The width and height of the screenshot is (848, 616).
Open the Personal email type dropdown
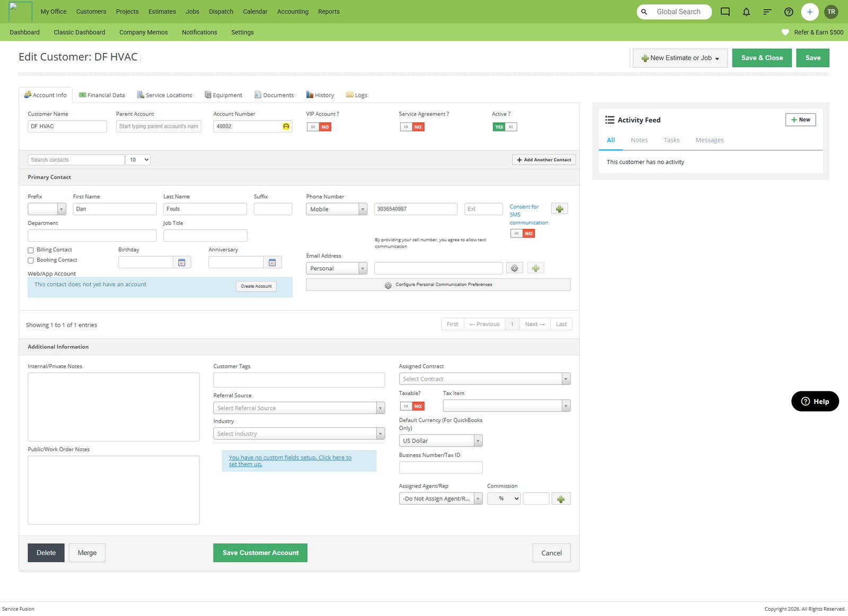tap(337, 268)
